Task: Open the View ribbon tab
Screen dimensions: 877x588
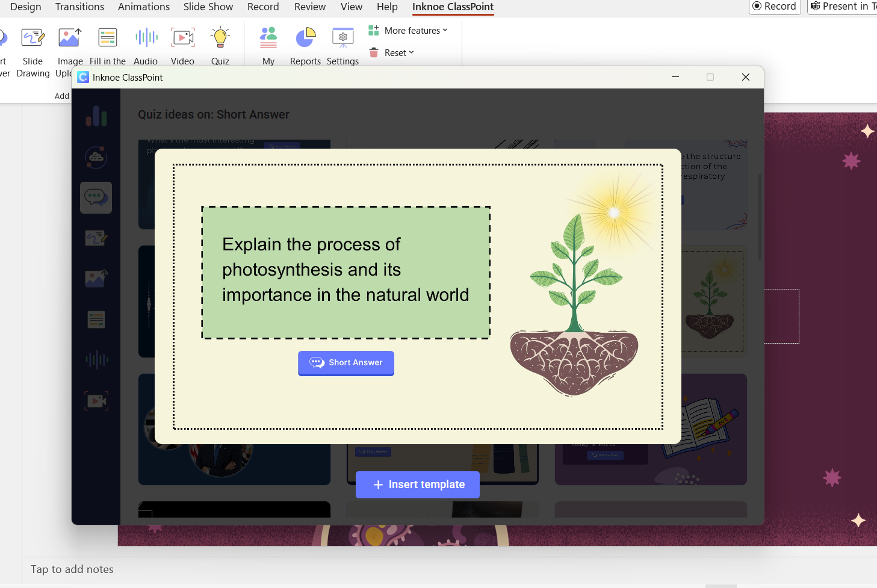Action: [x=352, y=7]
